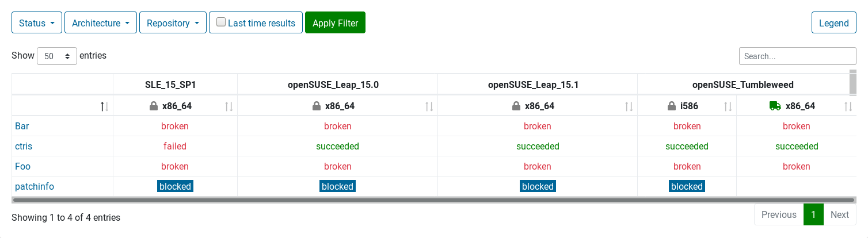Sort by the package name column arrows
Screen dimensions: 868x238
pos(104,106)
